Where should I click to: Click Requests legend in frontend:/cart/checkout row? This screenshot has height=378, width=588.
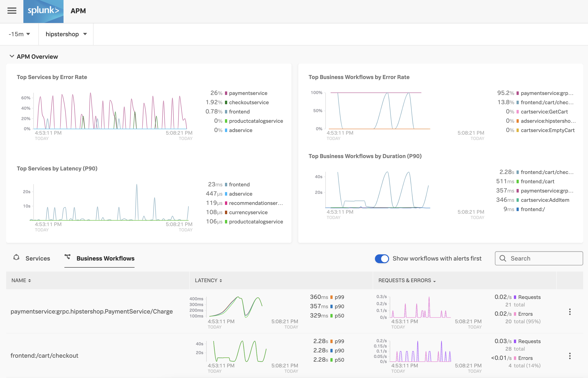coord(529,341)
